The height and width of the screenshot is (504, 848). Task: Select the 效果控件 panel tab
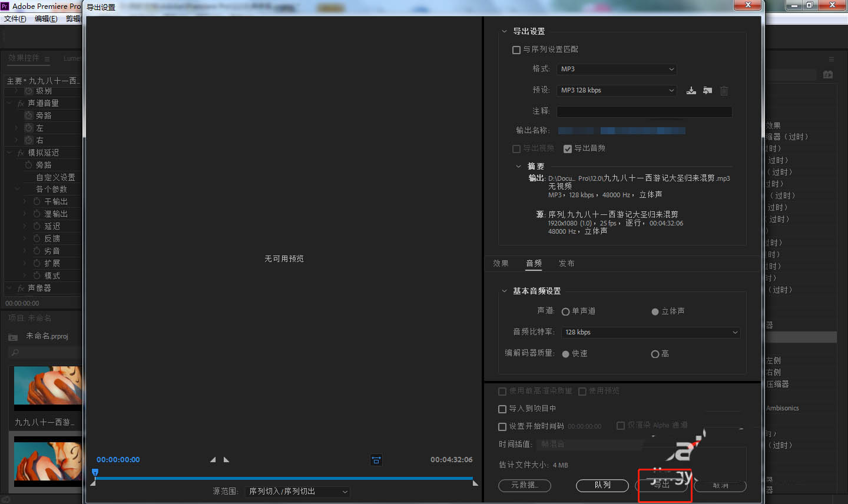[24, 58]
